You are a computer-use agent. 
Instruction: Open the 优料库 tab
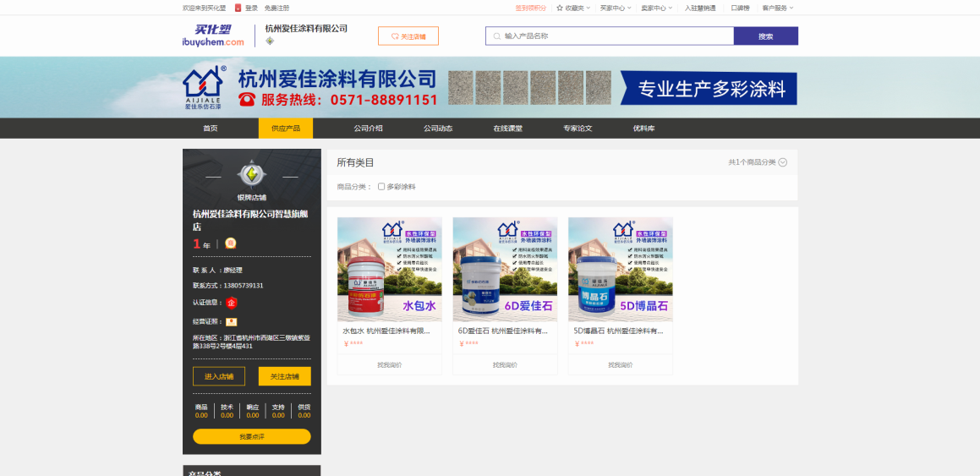point(643,129)
